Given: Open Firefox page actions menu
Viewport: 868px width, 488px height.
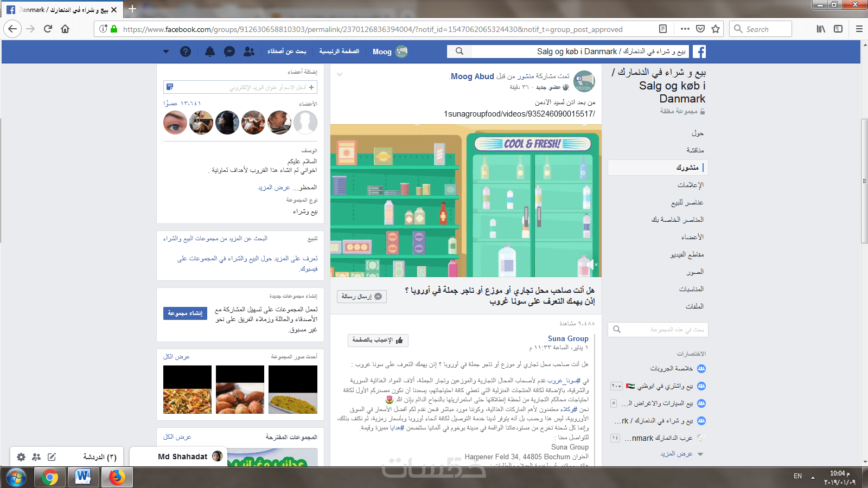Looking at the screenshot, I should coord(685,29).
